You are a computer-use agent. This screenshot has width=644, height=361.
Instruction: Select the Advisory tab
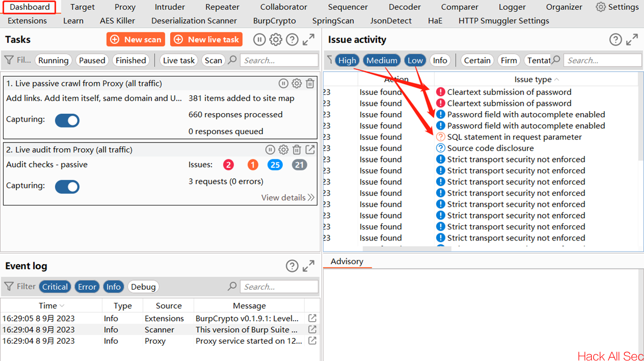tap(347, 261)
